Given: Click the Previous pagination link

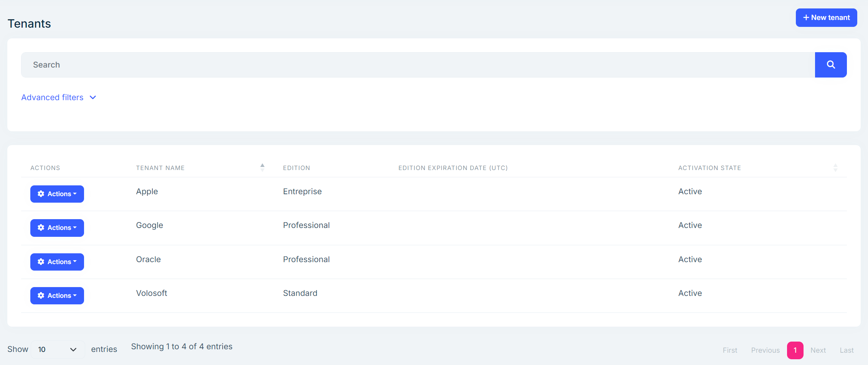Looking at the screenshot, I should (x=765, y=350).
